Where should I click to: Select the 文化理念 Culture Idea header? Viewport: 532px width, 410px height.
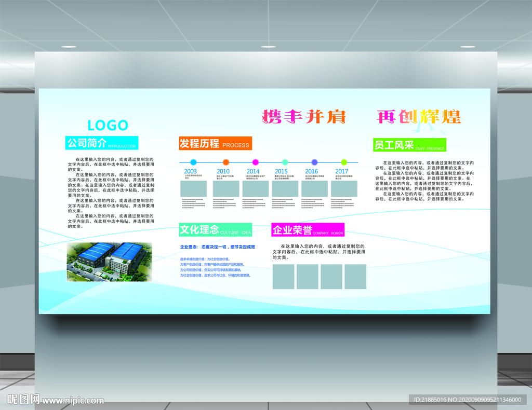216,230
